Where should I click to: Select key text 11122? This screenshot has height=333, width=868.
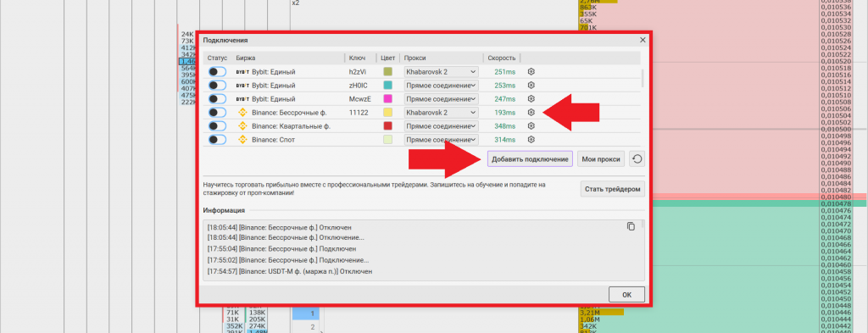pos(359,113)
